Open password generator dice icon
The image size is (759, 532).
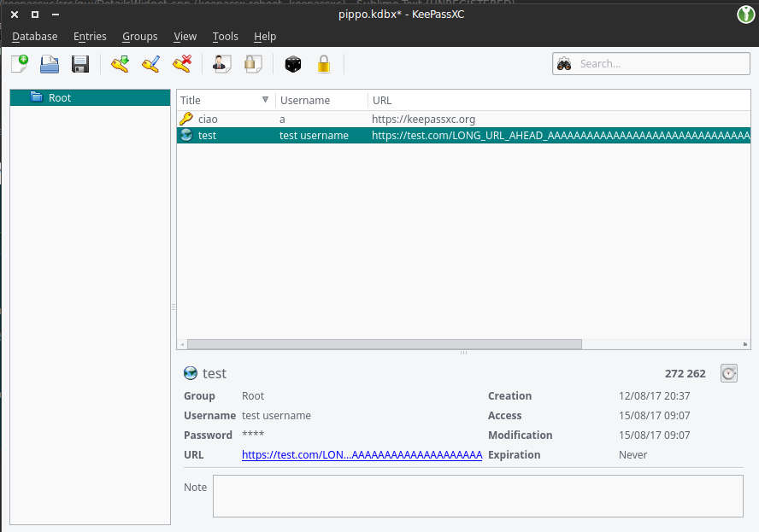point(293,64)
